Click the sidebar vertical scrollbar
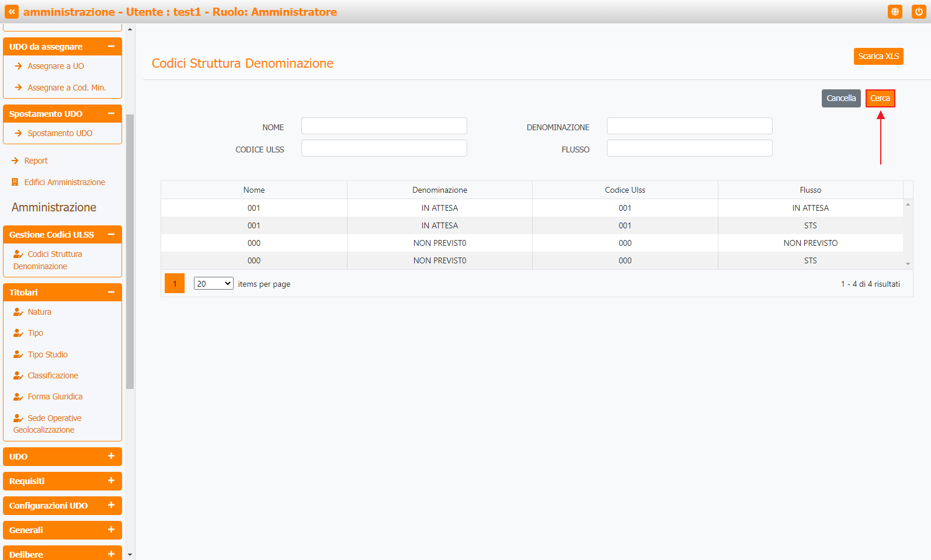This screenshot has height=560, width=931. pyautogui.click(x=130, y=251)
